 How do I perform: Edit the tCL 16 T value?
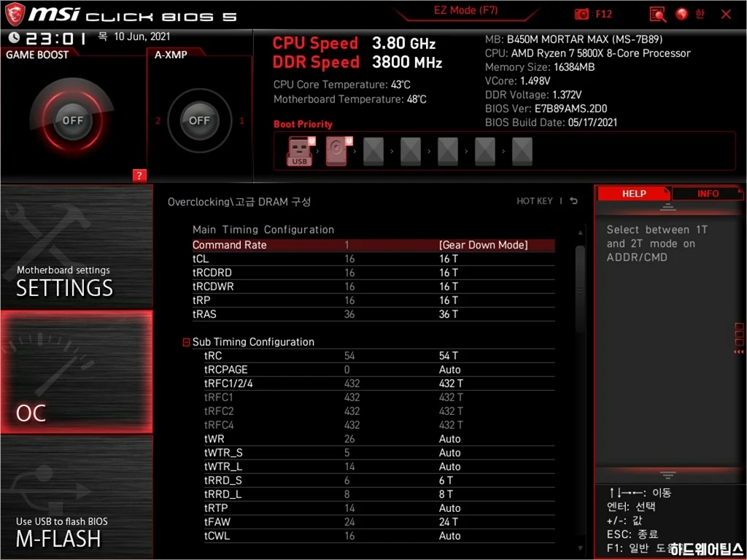click(x=449, y=259)
